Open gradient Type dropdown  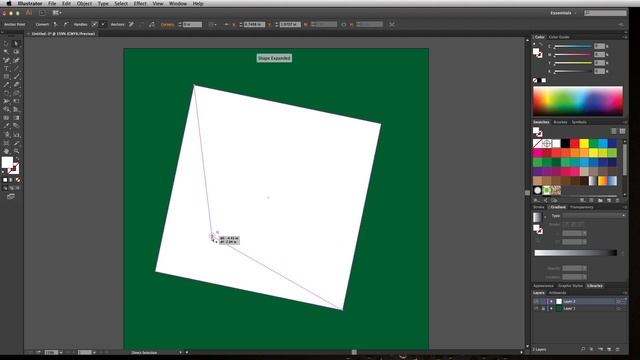pyautogui.click(x=594, y=216)
